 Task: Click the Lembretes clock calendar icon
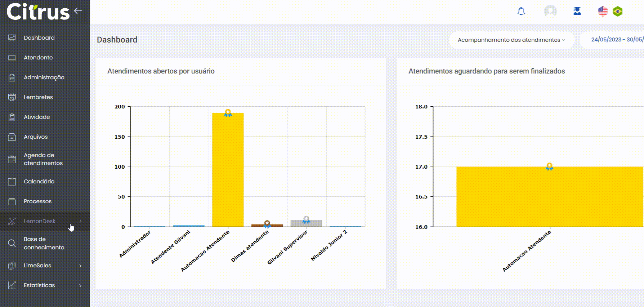click(12, 97)
